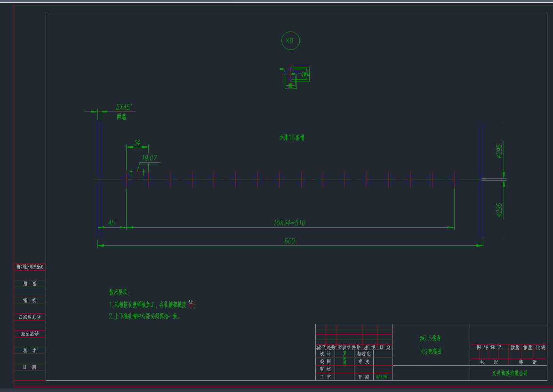Select the 07.3.28 date value
Viewport: 553px width, 392px height.
click(x=382, y=377)
